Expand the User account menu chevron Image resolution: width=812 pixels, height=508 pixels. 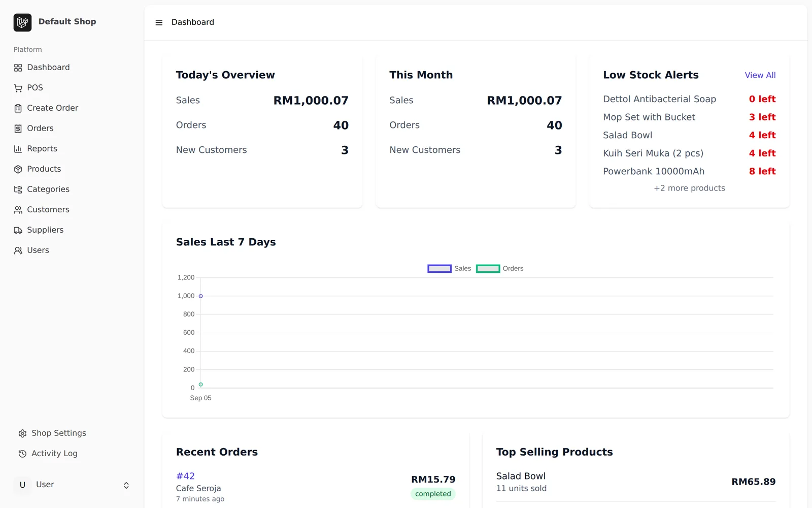(126, 486)
